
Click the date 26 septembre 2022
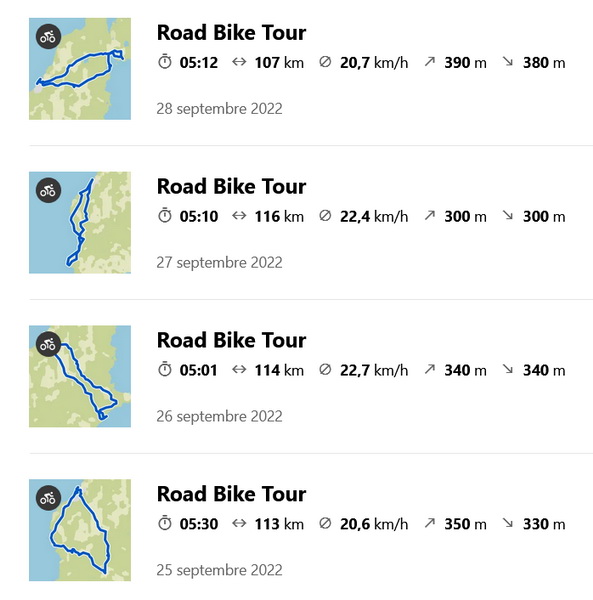tap(219, 416)
